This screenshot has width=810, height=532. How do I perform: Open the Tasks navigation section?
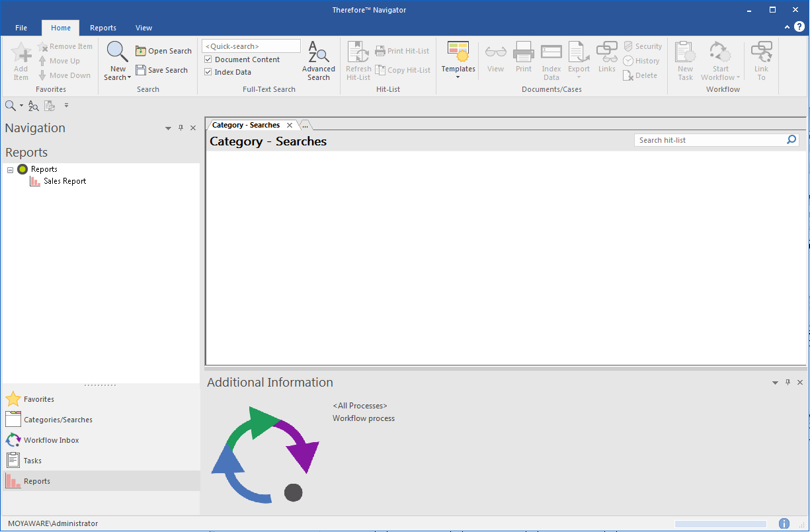click(32, 461)
